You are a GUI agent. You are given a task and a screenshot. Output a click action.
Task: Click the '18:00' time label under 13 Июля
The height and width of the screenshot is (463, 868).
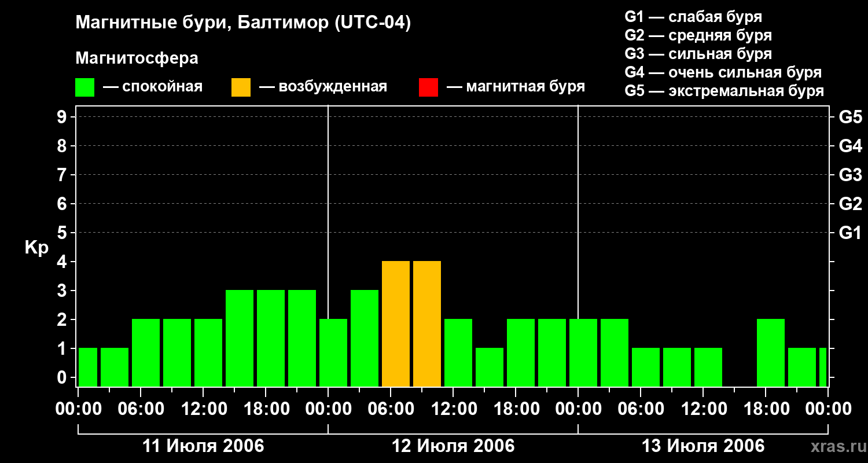click(x=766, y=409)
